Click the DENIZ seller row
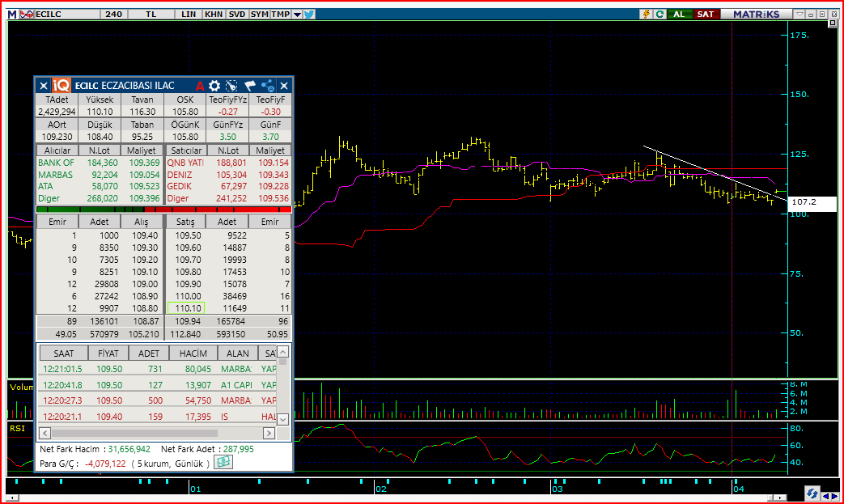 pos(228,175)
